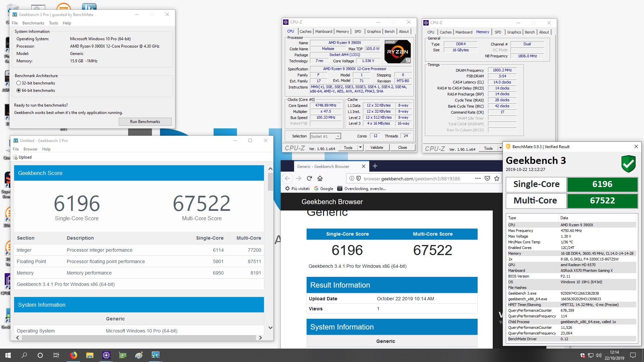Open Browser menu in Untitled Geekbench window
This screenshot has width=644, height=362.
(x=31, y=149)
